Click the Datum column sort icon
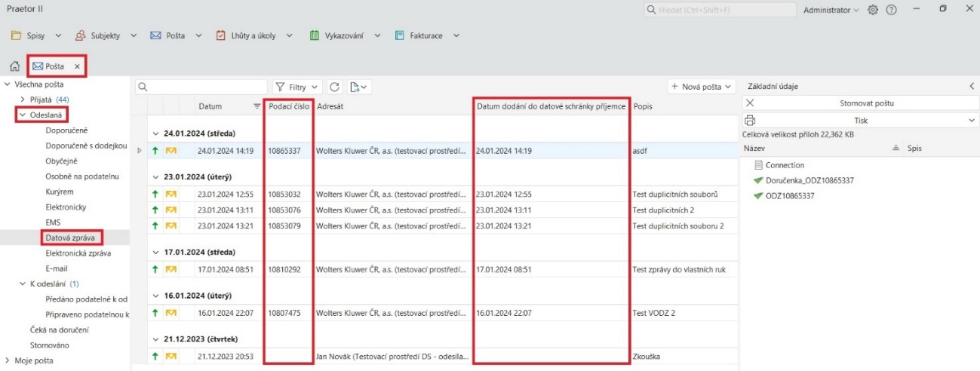 point(257,106)
